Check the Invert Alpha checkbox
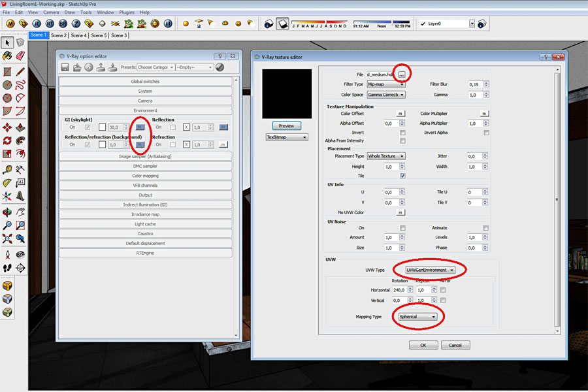 [x=486, y=133]
